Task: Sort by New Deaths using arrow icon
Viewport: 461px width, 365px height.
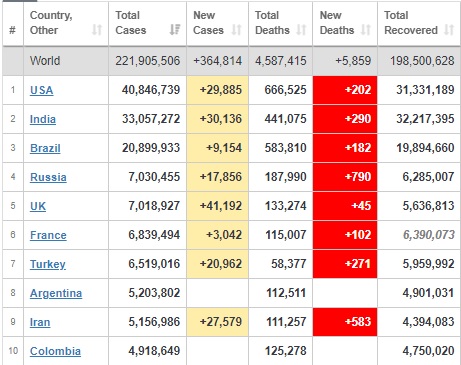Action: (366, 30)
